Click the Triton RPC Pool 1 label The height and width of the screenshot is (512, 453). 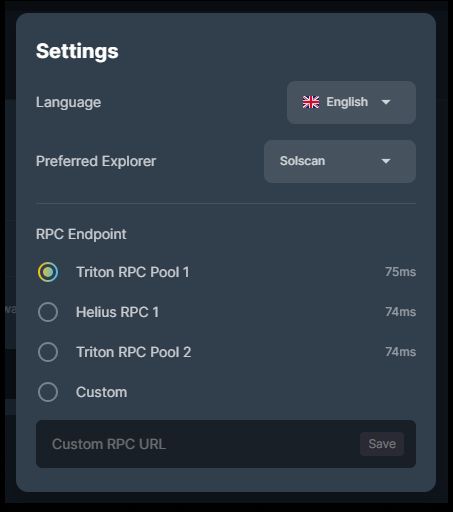tap(133, 272)
